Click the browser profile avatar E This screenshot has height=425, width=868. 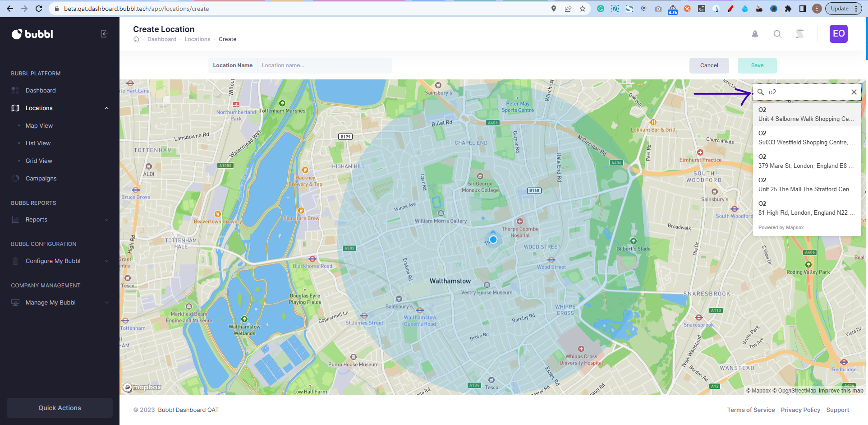coord(817,9)
